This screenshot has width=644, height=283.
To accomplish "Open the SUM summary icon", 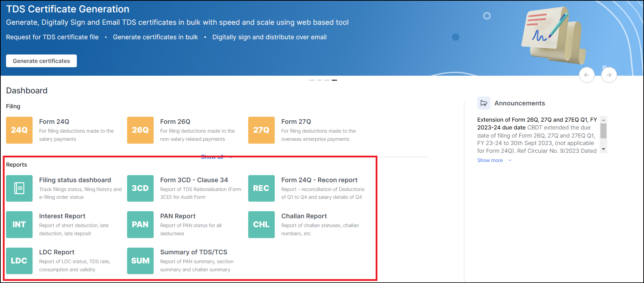I will (140, 261).
